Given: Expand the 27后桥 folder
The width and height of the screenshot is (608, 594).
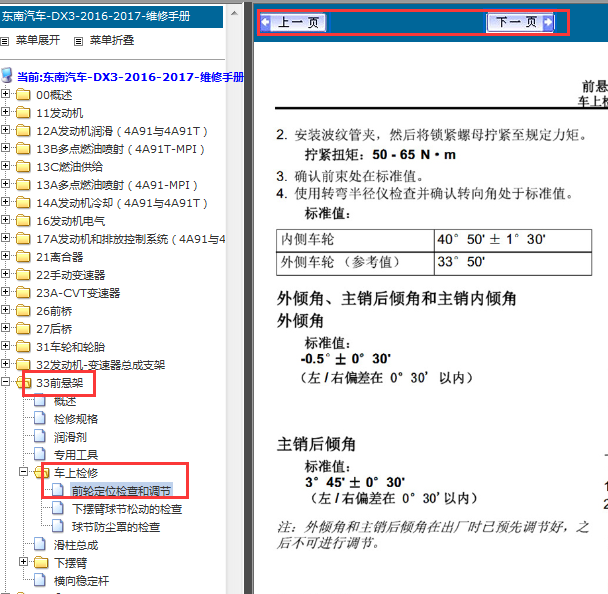Looking at the screenshot, I should 5,328.
